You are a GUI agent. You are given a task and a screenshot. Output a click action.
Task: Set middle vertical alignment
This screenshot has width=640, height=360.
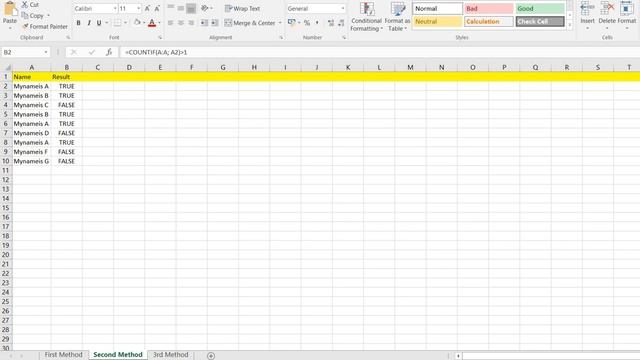181,8
